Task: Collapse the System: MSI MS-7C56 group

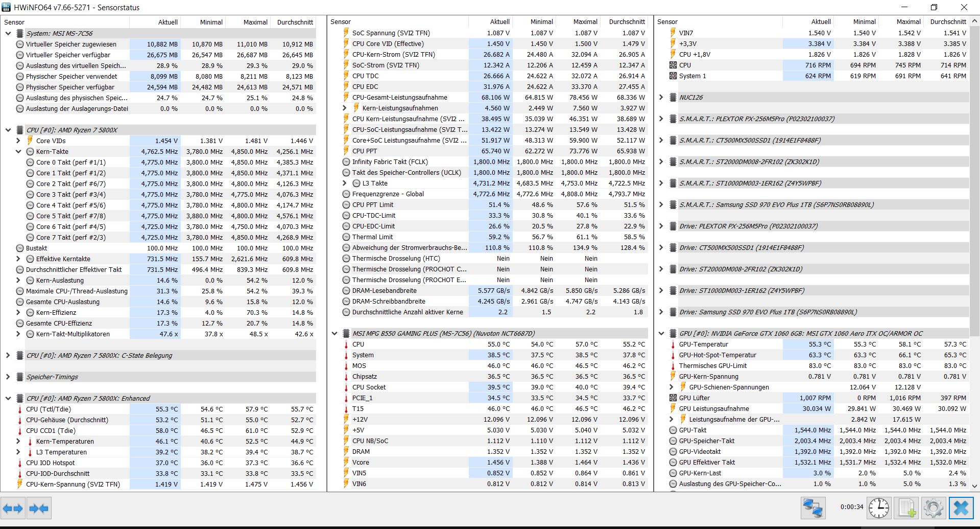Action: pyautogui.click(x=8, y=33)
